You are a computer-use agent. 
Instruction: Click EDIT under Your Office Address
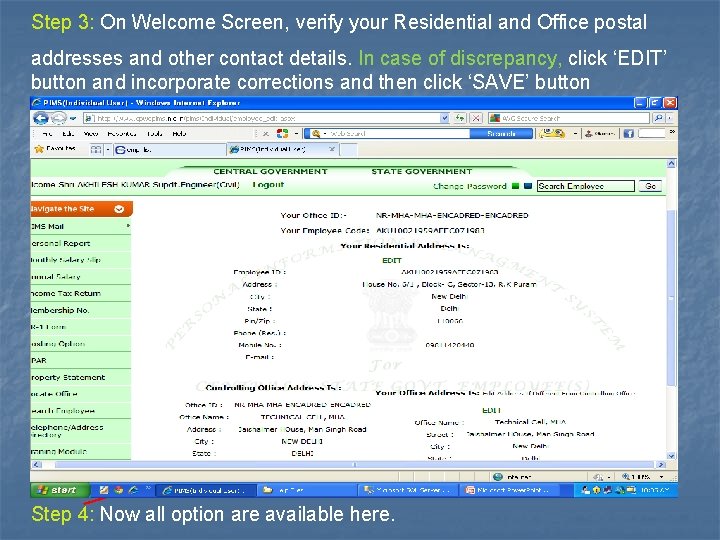pos(491,410)
